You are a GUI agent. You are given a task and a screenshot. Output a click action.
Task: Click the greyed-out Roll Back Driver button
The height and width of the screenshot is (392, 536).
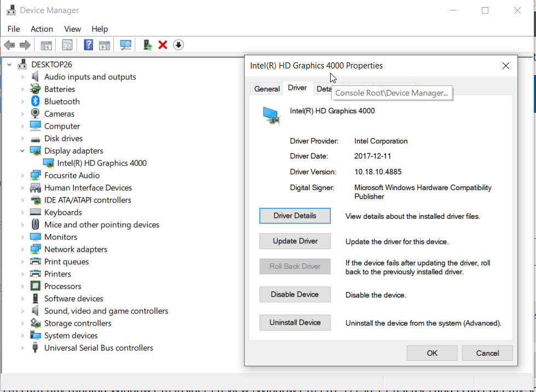point(295,266)
